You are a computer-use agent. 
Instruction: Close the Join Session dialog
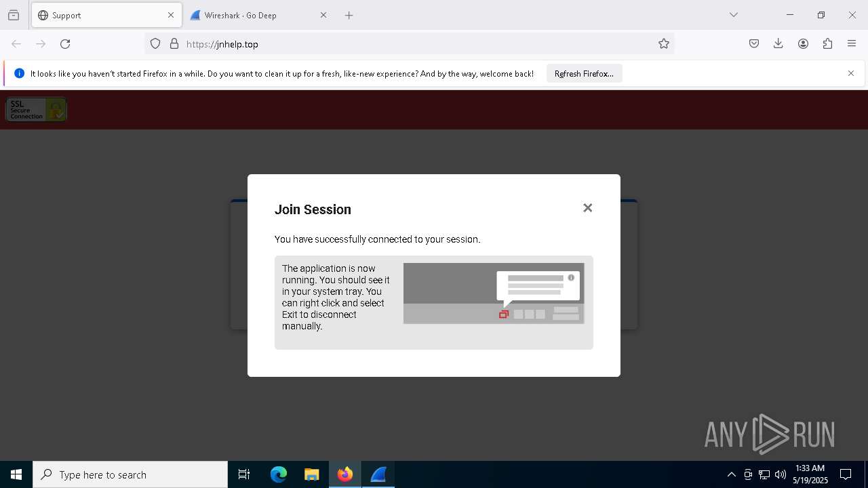click(588, 208)
